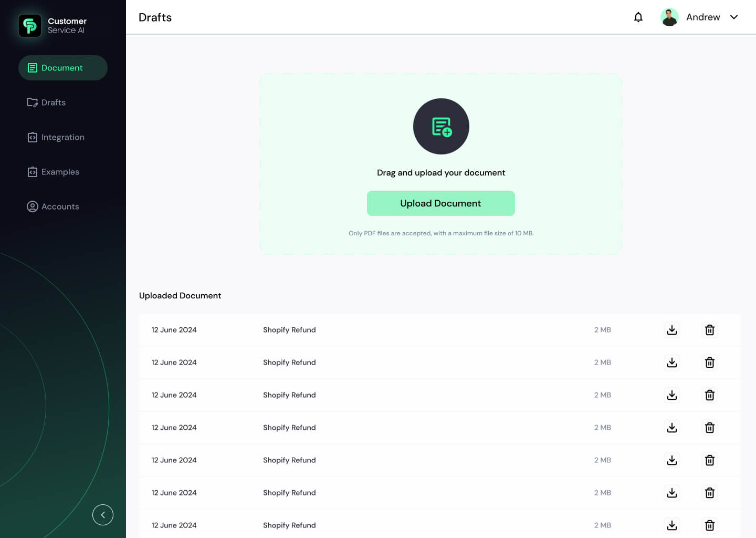Open the Accounts sidebar item

pos(53,206)
